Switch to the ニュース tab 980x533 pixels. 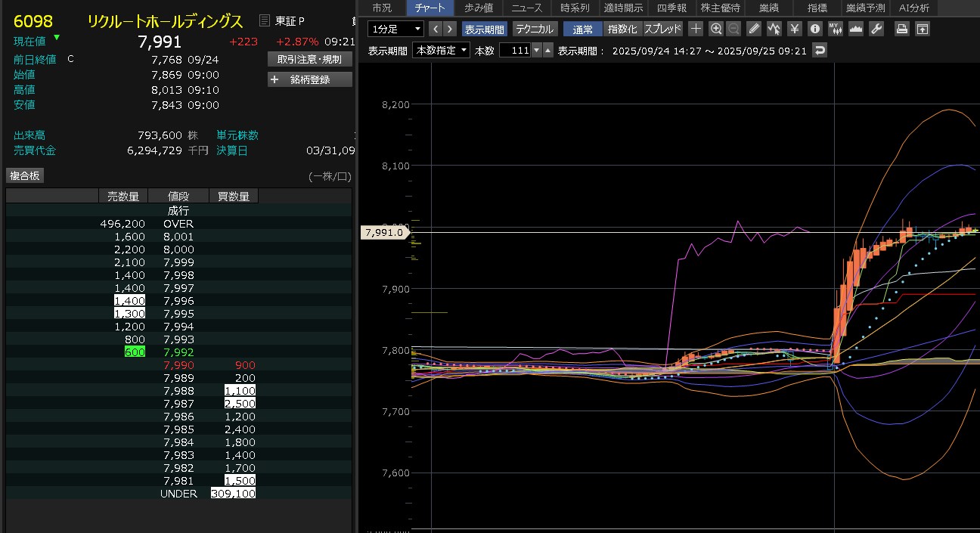(526, 8)
